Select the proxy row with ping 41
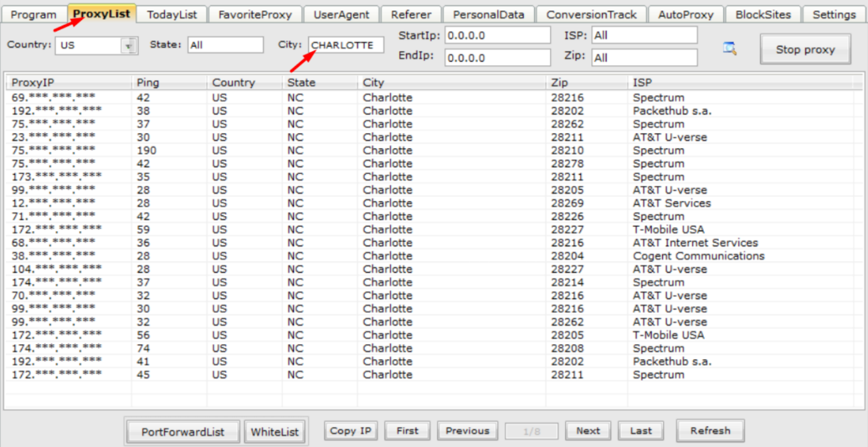Screen dimensions: 868x447 click(x=434, y=361)
